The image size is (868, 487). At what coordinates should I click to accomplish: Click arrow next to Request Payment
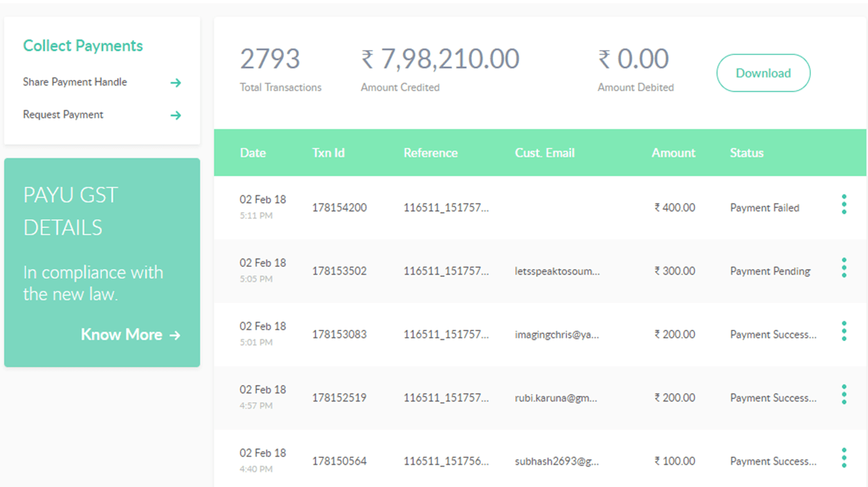click(176, 115)
